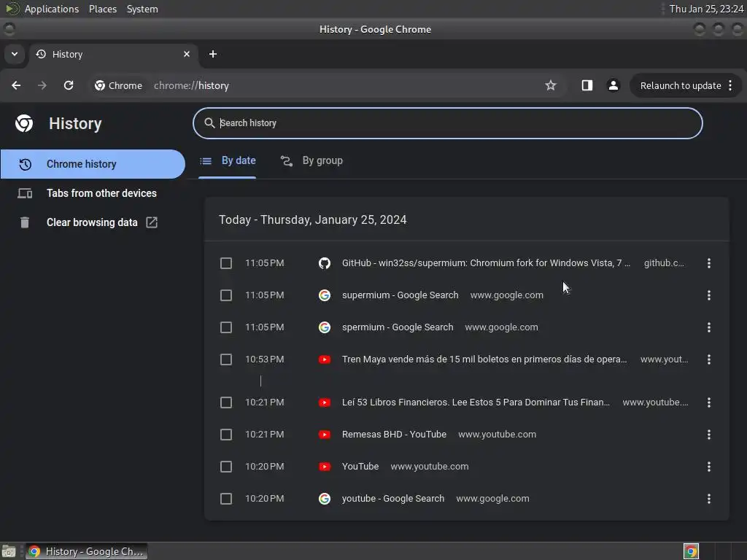Open Leí 53 Libros Financieros video link
Screen dimensions: 747x560
(476, 402)
